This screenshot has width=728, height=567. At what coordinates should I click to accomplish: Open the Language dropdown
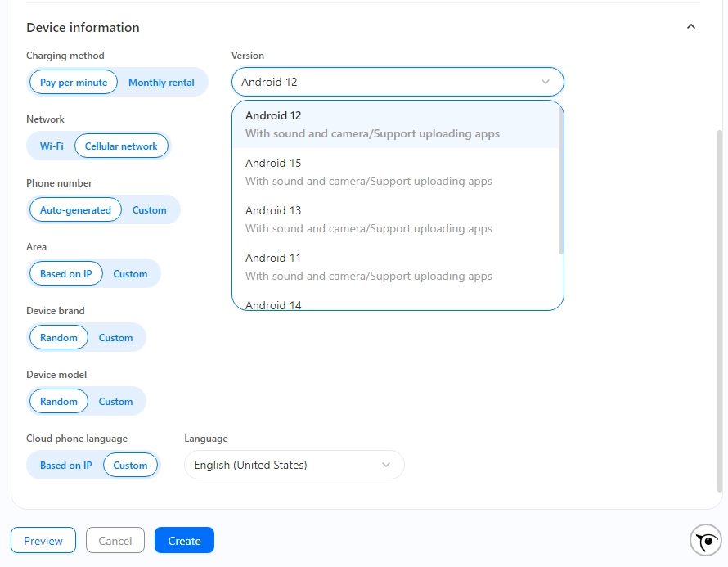(x=385, y=464)
